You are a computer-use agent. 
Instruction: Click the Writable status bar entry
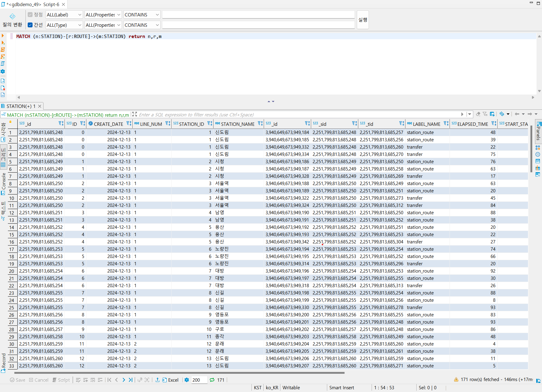[291, 387]
